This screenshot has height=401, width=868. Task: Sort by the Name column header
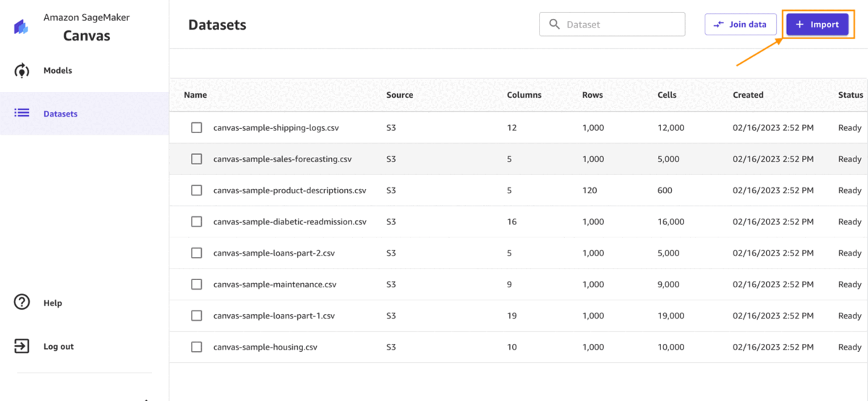click(x=195, y=95)
